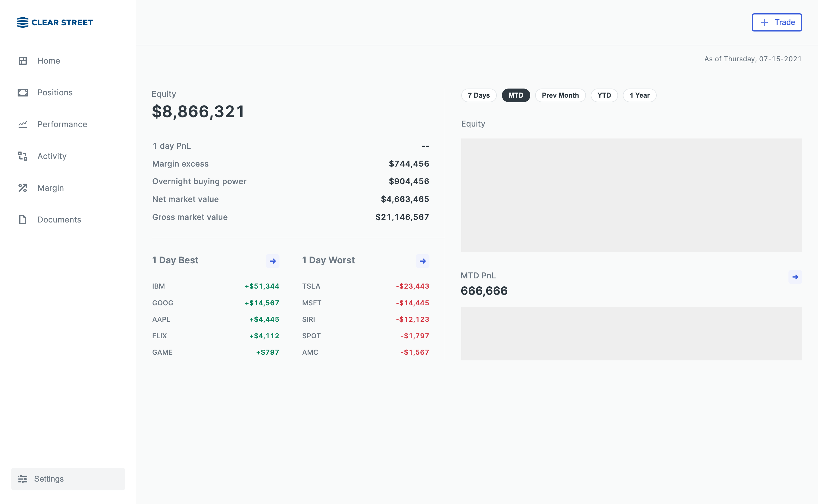Toggle the MTD range pill
The image size is (818, 504).
coord(516,95)
